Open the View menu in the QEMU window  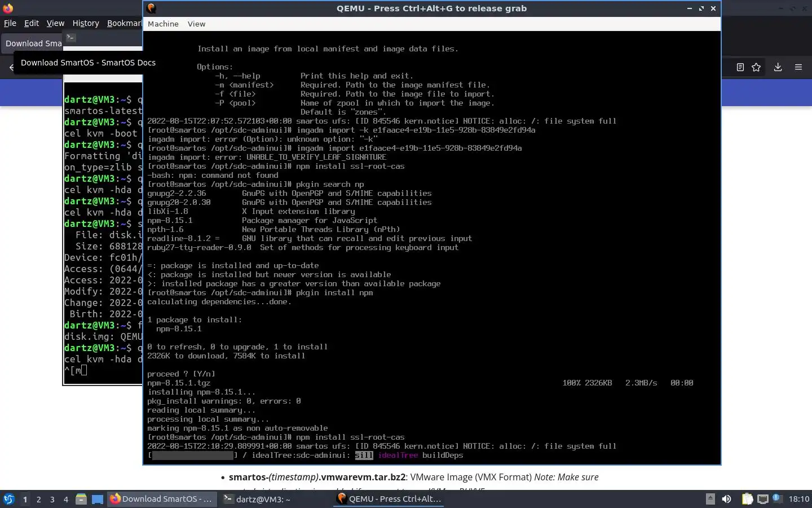[x=196, y=24]
